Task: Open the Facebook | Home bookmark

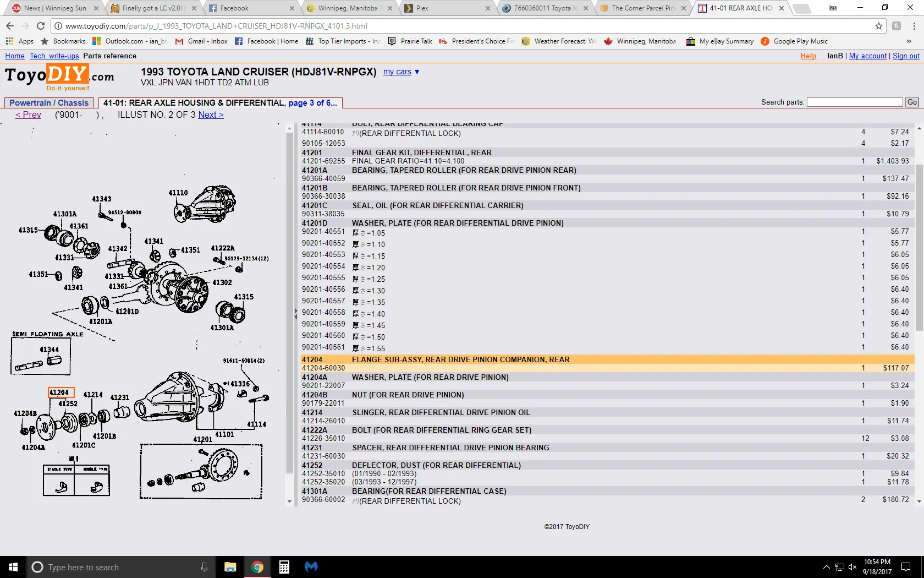Action: pyautogui.click(x=266, y=41)
